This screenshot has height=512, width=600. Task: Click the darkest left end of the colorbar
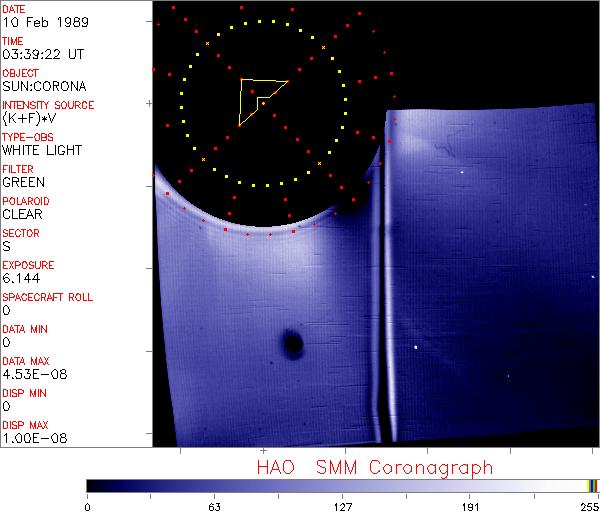coord(92,485)
